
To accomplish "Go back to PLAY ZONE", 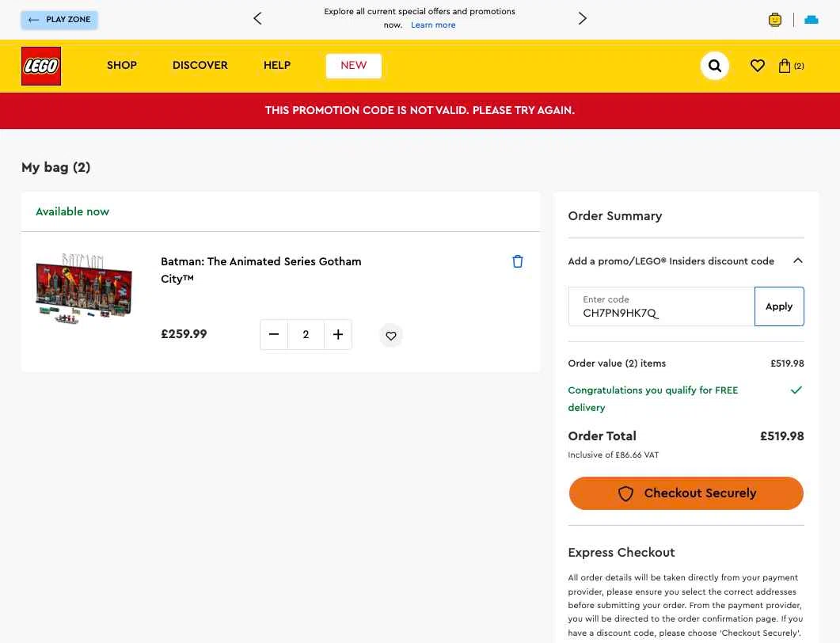I will 59,20.
